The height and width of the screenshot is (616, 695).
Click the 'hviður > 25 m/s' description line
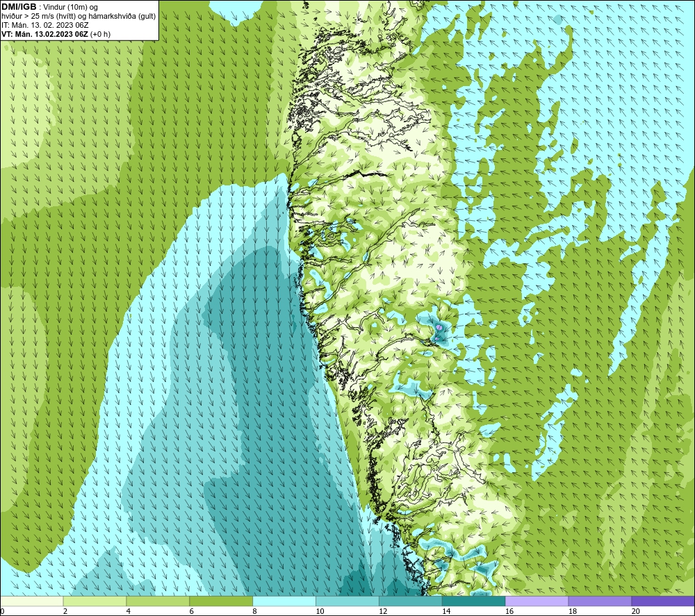pos(79,16)
